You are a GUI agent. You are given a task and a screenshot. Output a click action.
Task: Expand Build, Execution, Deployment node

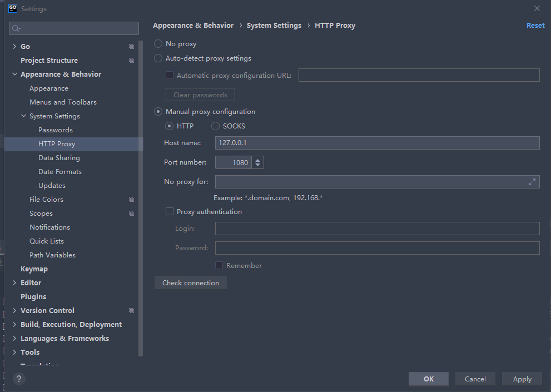pyautogui.click(x=14, y=325)
